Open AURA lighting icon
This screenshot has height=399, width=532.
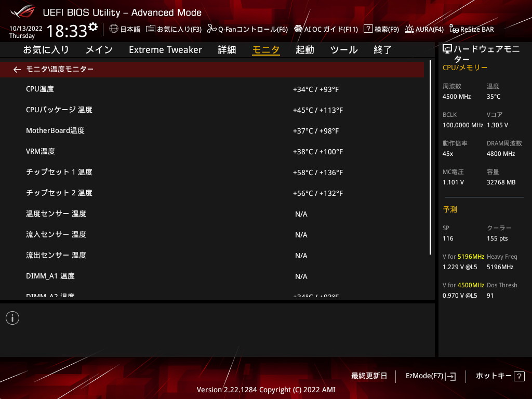[x=409, y=29]
